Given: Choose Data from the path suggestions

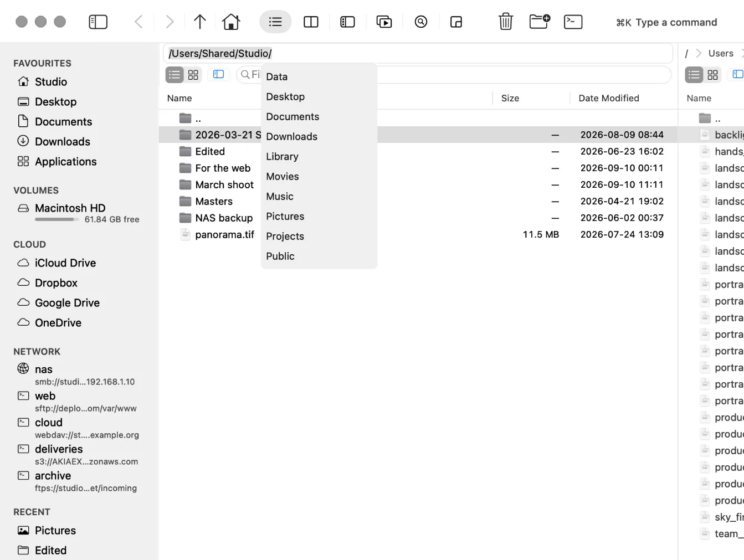Looking at the screenshot, I should (319, 77).
